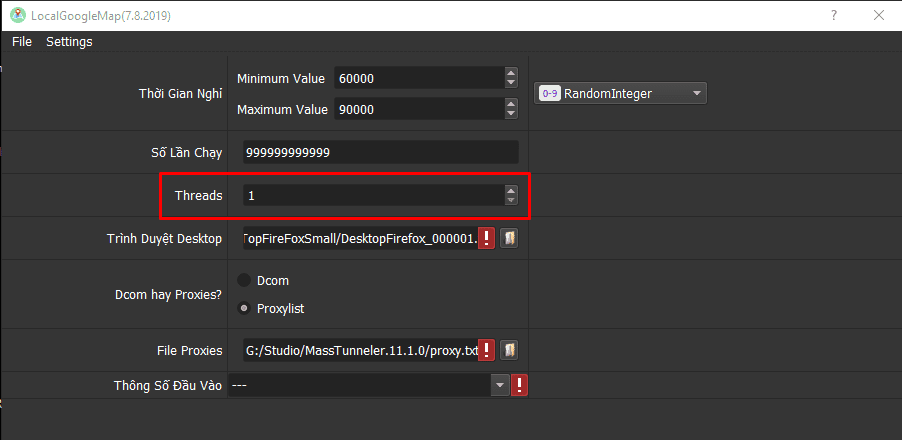The height and width of the screenshot is (440, 902).
Task: Click the Thời Gian Nghỉ label
Action: (x=181, y=94)
